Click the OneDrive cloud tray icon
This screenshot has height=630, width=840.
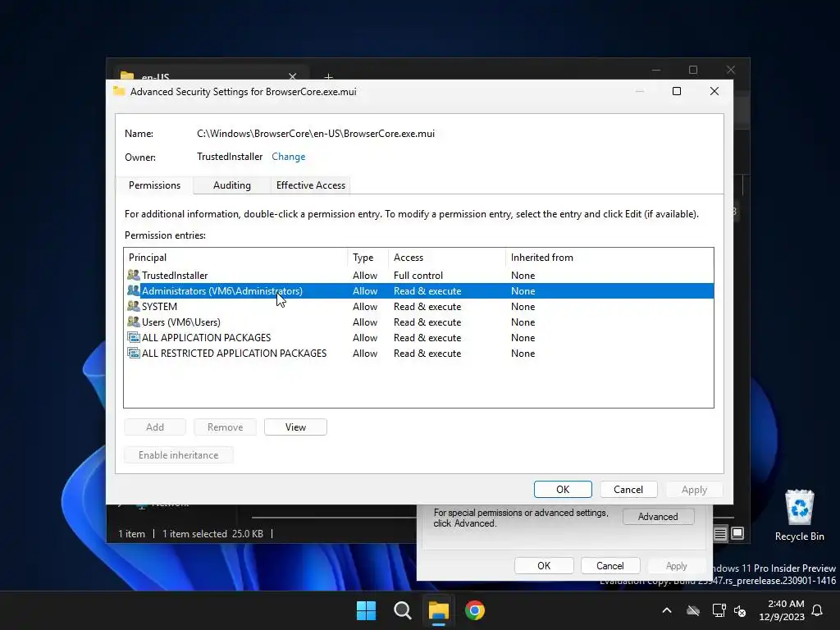(x=693, y=610)
